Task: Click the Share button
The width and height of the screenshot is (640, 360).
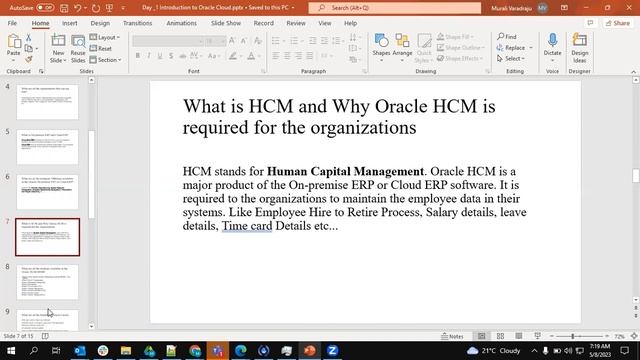Action: coord(618,23)
